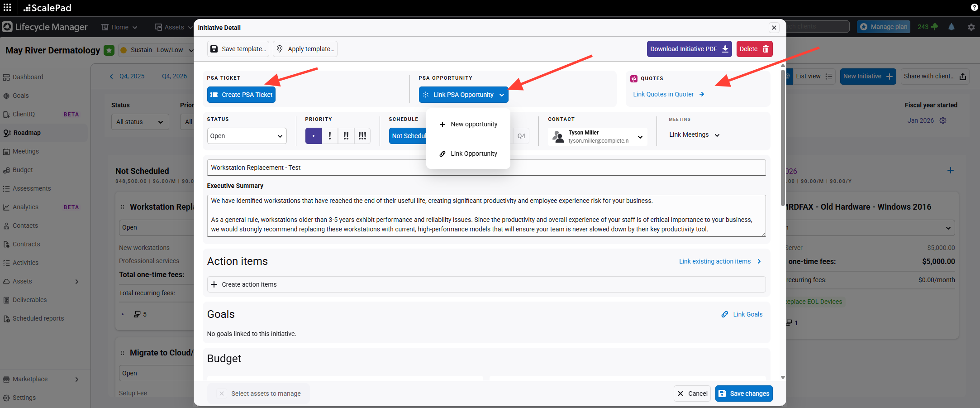The height and width of the screenshot is (408, 980).
Task: Open the Status dropdown showing Open
Action: [x=247, y=136]
